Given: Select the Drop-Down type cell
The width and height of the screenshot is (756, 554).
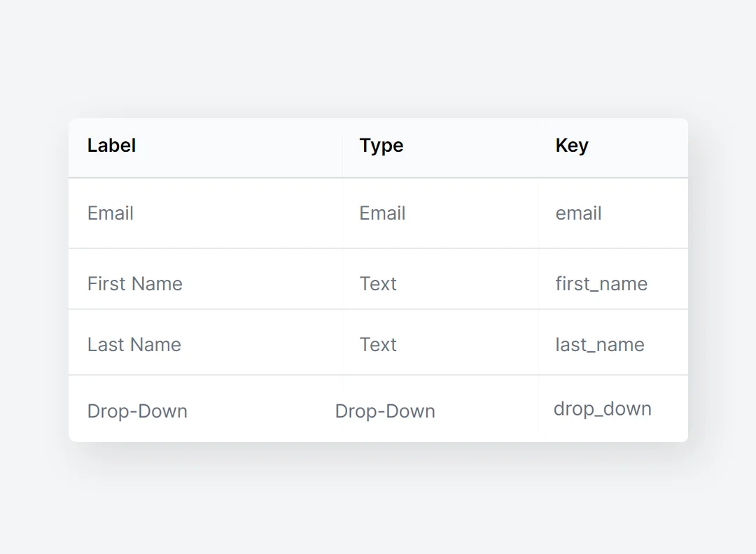Looking at the screenshot, I should 385,411.
